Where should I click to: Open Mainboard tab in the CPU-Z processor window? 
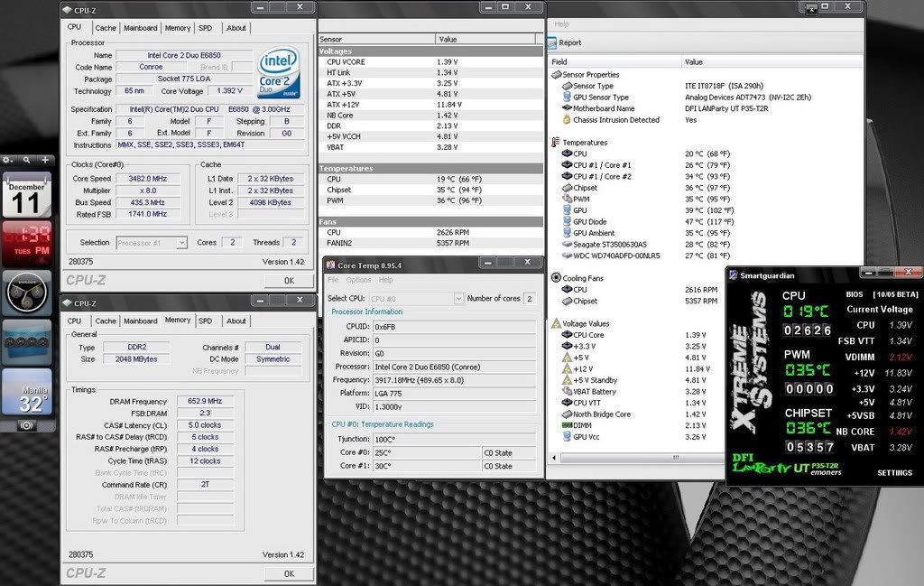[x=140, y=28]
